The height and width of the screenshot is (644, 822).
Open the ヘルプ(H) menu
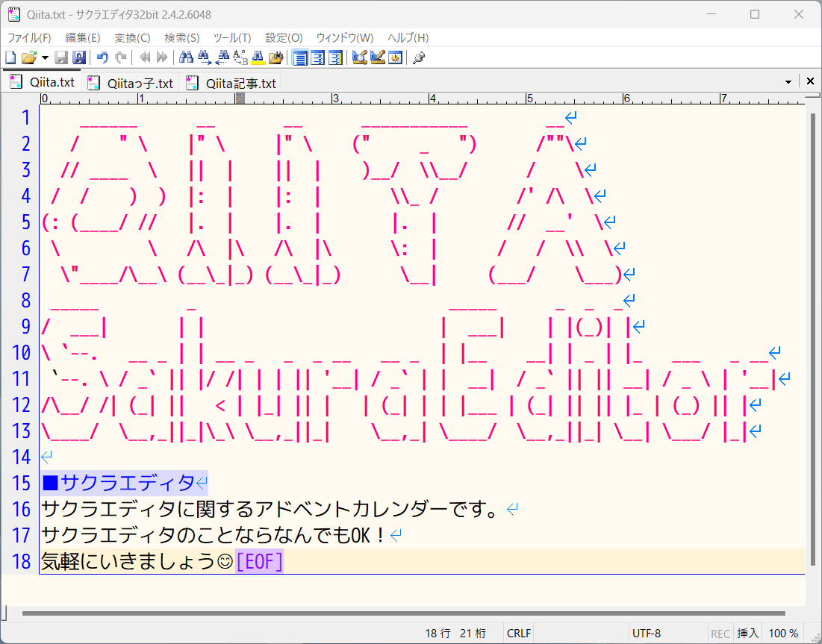(x=408, y=38)
